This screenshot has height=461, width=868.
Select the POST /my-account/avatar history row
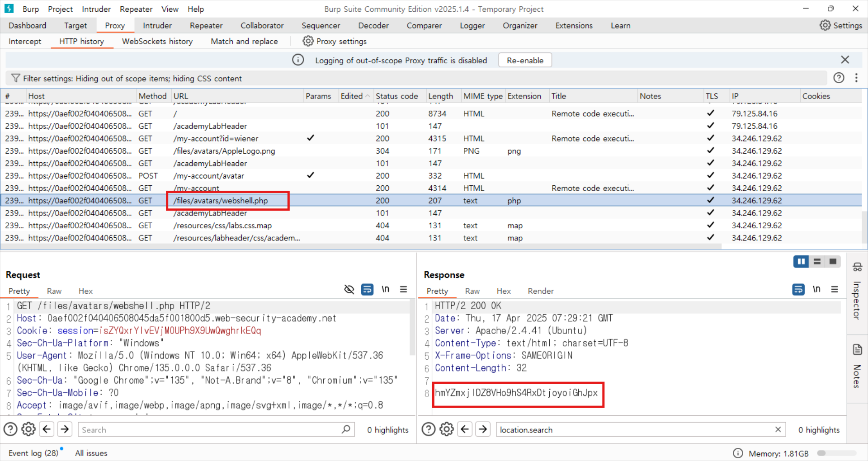coord(431,175)
